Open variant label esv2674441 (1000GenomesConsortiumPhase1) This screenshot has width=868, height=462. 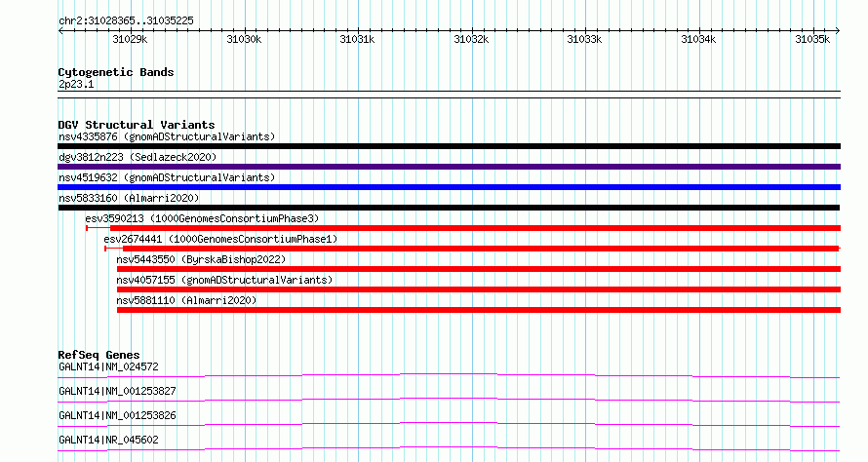220,239
